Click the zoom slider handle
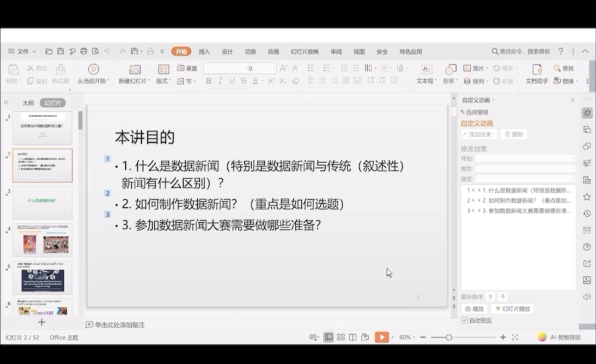 pyautogui.click(x=449, y=337)
